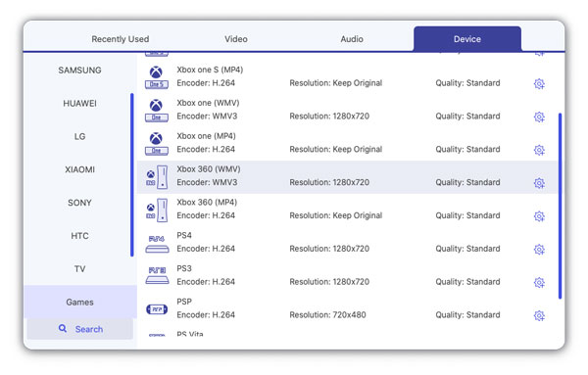Click the search magnifier icon

point(63,329)
